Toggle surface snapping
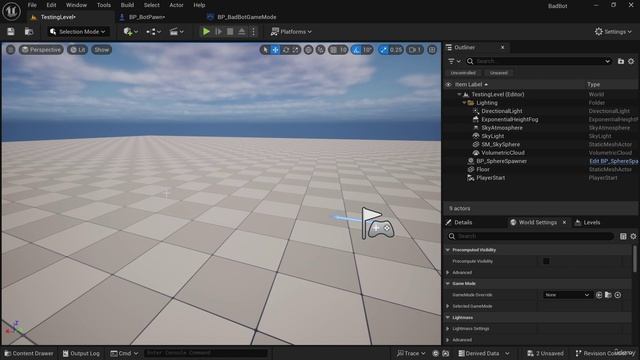This screenshot has width=640, height=360. [x=321, y=50]
